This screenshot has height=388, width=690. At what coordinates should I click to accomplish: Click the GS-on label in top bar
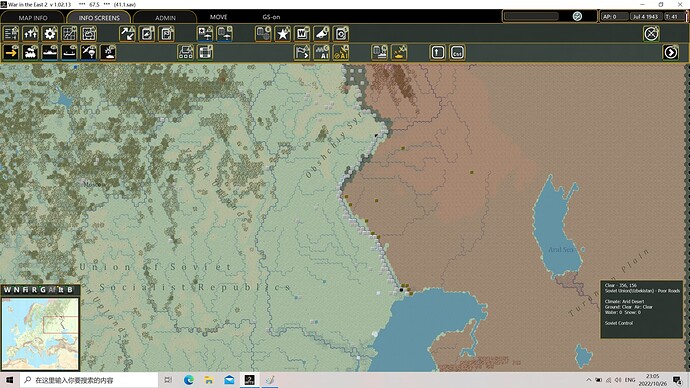click(x=271, y=17)
